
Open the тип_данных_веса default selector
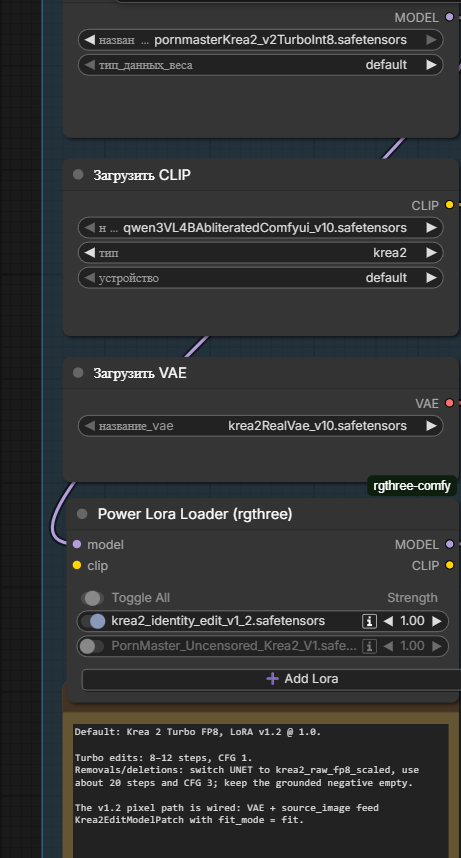tap(261, 65)
